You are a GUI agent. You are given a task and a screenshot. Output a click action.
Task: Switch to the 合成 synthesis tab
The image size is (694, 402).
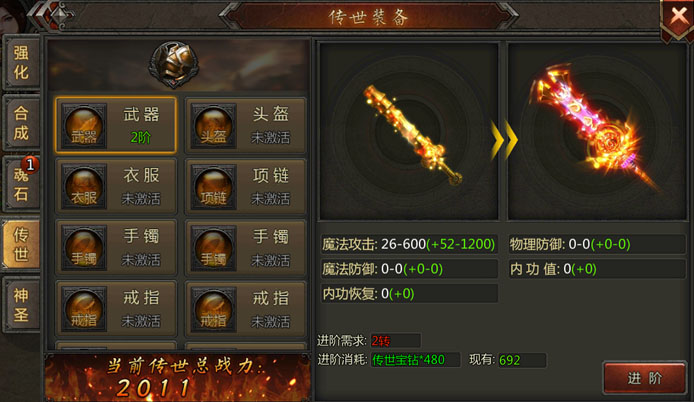click(x=21, y=123)
